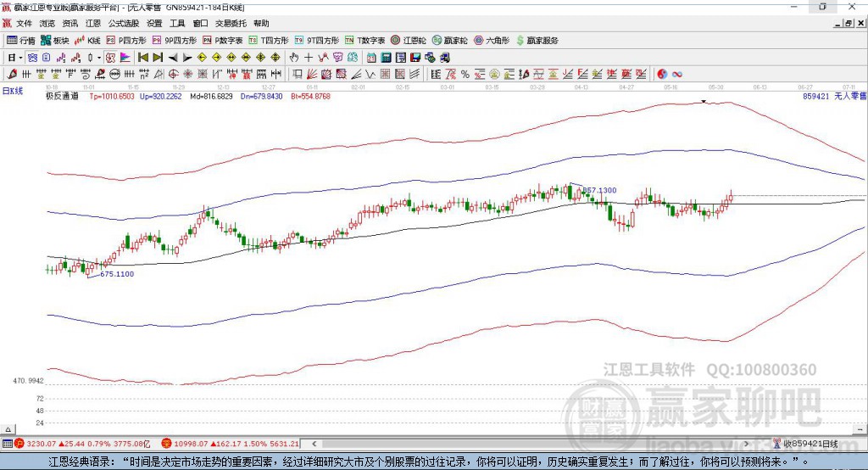Open the T四方形 tool
Screen dimensions: 868x470
point(269,41)
